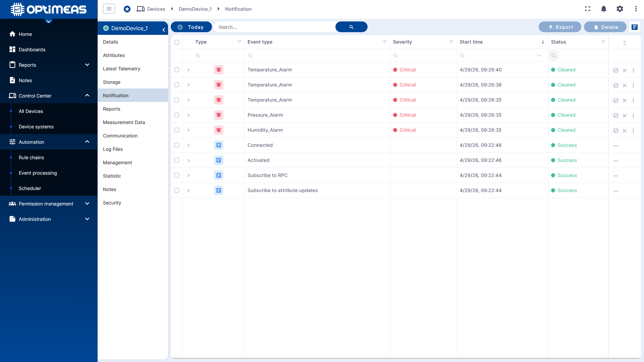Focus the Search notifications input field
Screen dimensions: 644x362
coord(274,27)
